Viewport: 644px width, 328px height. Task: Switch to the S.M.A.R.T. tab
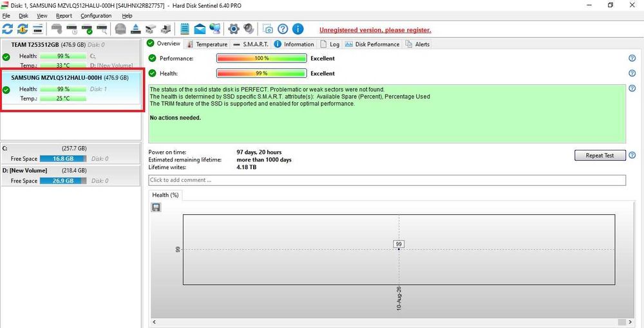pyautogui.click(x=251, y=44)
